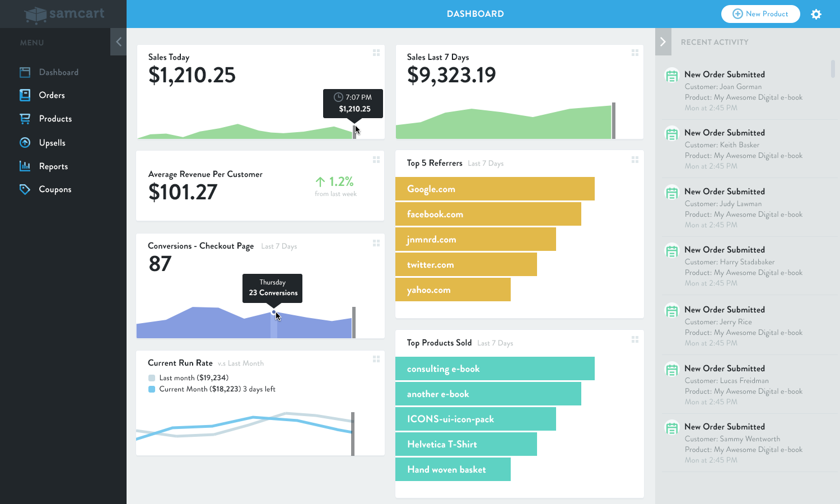
Task: Click the facebook.com referrer bar
Action: (488, 214)
